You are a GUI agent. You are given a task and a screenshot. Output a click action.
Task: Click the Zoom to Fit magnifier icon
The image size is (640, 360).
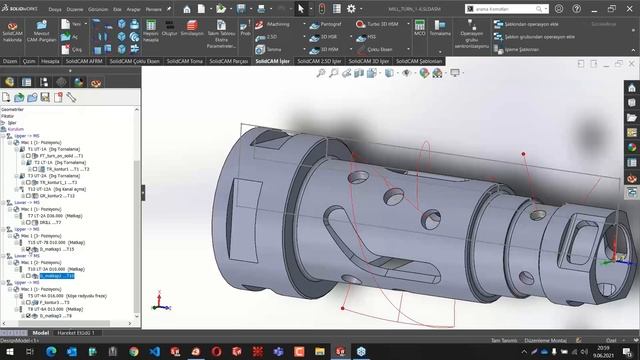click(x=321, y=73)
